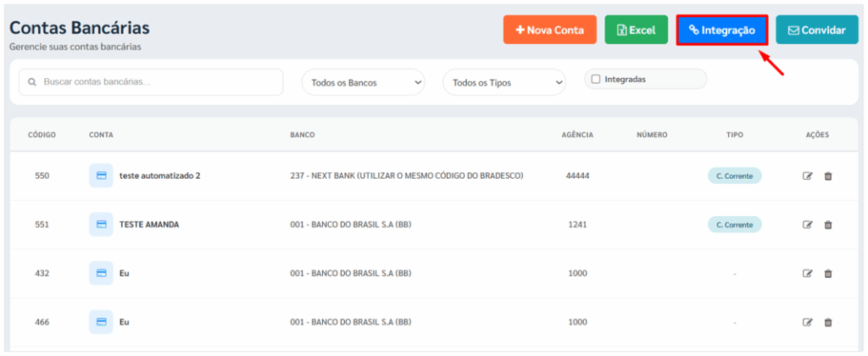Click the Nova Conta button
Image resolution: width=868 pixels, height=356 pixels.
pyautogui.click(x=549, y=31)
